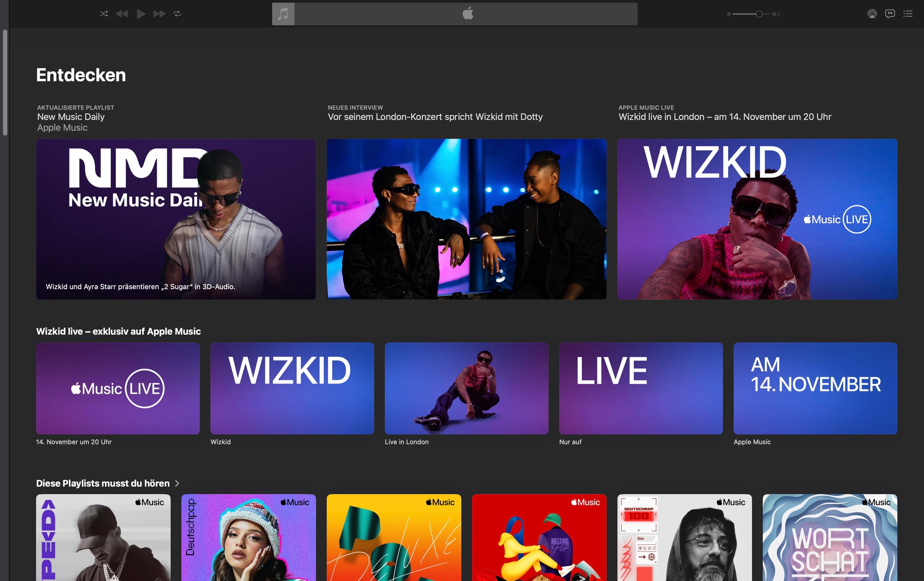Click the Apple Music link under playlist
The width and height of the screenshot is (924, 581).
tap(62, 128)
